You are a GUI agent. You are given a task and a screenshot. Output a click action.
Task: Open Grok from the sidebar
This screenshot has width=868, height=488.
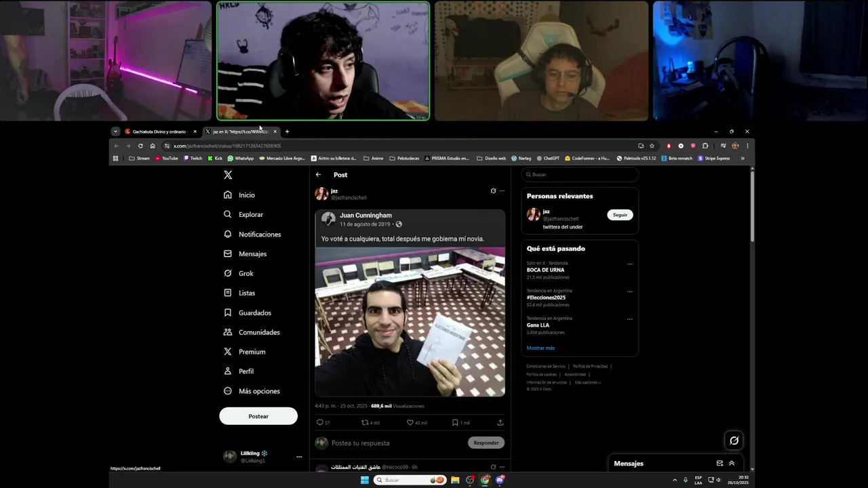[x=238, y=274]
